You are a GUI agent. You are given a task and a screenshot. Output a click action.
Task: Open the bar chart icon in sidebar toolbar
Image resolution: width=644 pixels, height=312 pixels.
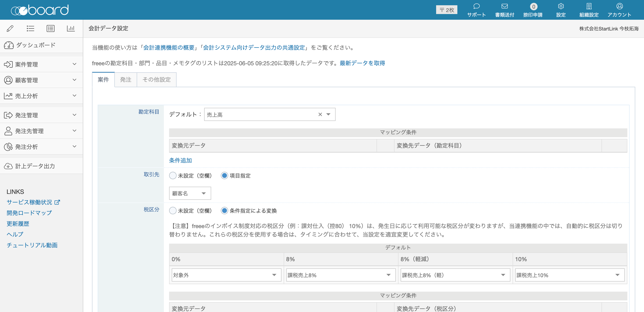71,28
